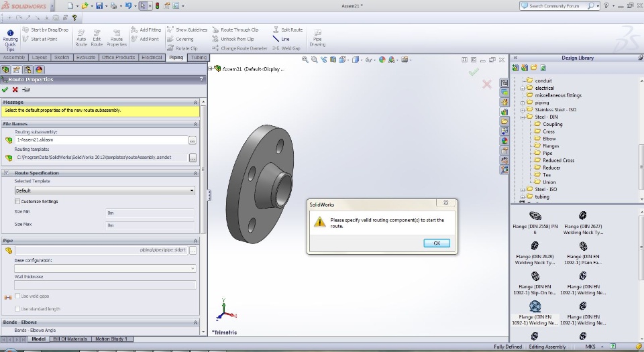Click the Routing subassembly name field

click(x=101, y=140)
